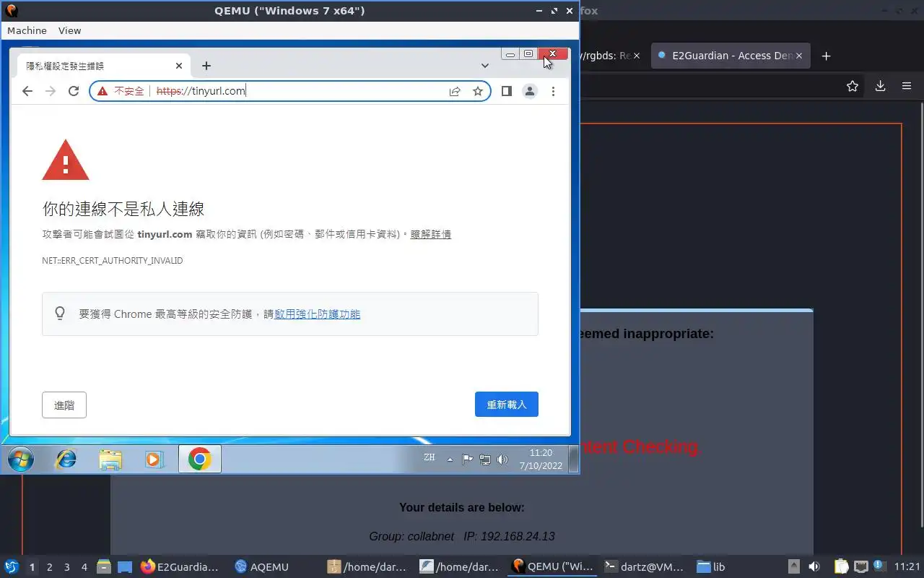Image resolution: width=924 pixels, height=578 pixels.
Task: Toggle Chrome side panel
Action: click(x=507, y=91)
